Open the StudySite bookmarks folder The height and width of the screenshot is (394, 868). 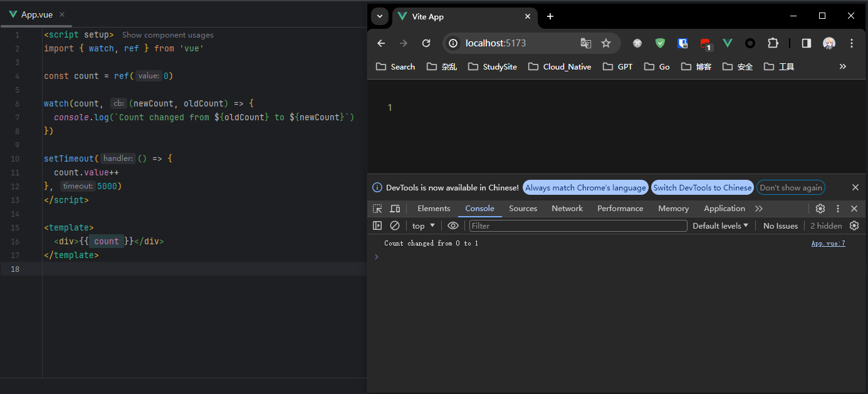tap(493, 66)
